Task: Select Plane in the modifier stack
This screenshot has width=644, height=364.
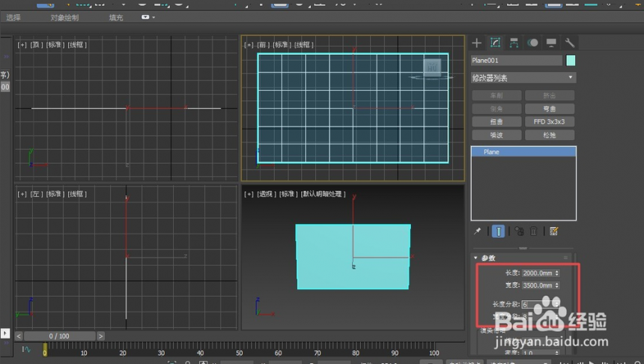Action: (x=523, y=151)
